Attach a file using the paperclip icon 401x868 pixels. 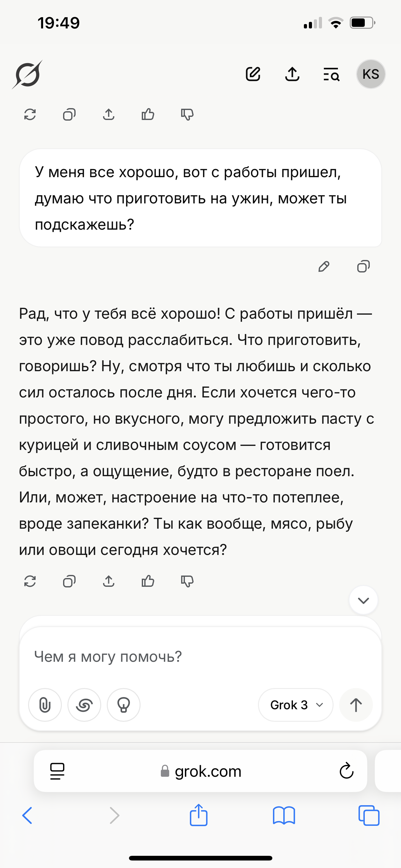45,705
